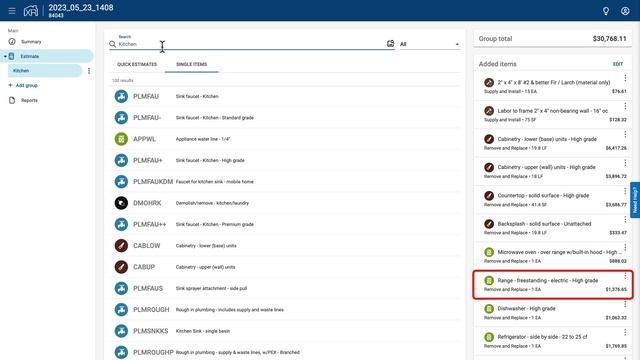Open menu for Cabinetry upper units item
Screen dimensions: 640x360
[x=625, y=162]
